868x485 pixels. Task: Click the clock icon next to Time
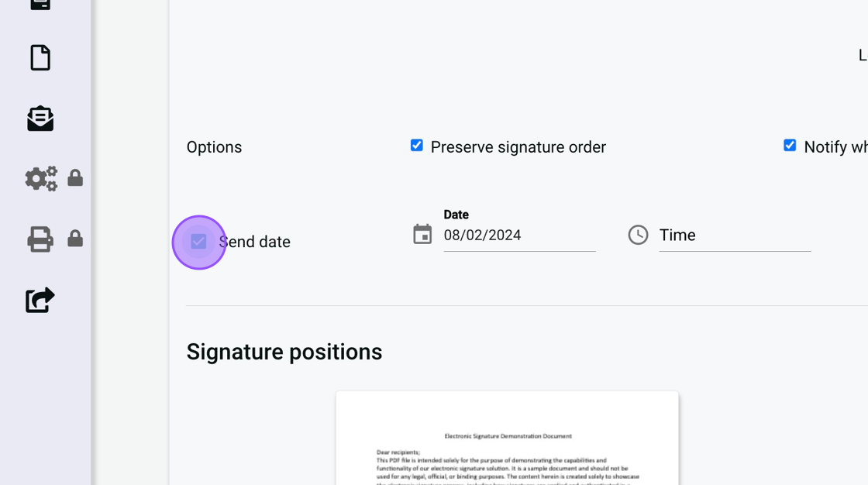tap(638, 235)
